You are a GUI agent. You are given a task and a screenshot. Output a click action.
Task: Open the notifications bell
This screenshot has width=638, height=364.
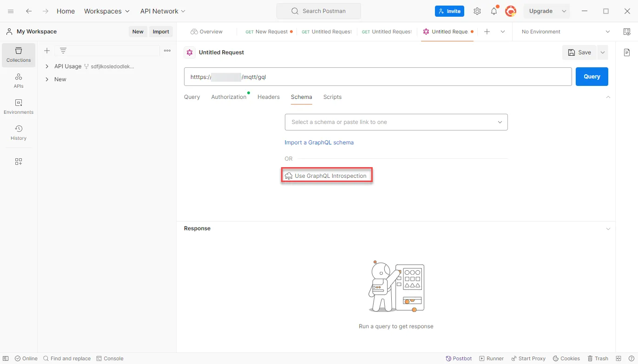(x=494, y=11)
